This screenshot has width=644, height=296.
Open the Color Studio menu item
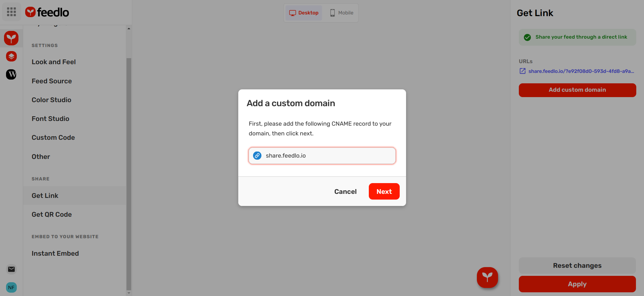[51, 100]
